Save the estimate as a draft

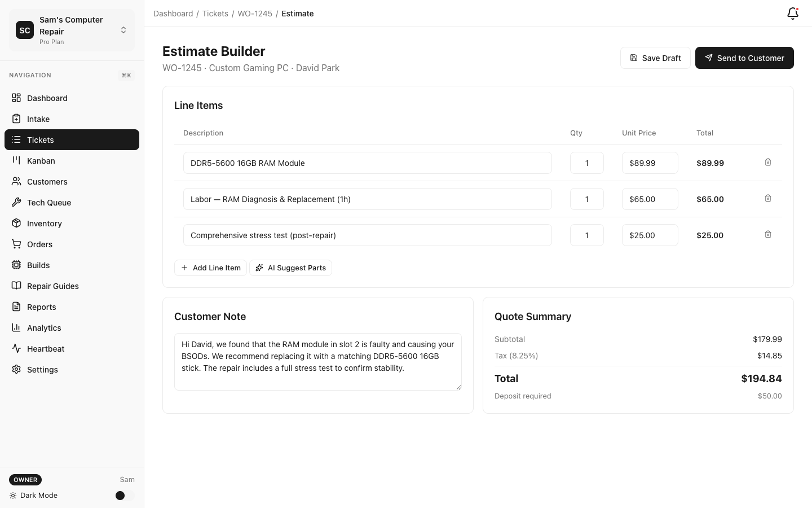click(x=655, y=58)
